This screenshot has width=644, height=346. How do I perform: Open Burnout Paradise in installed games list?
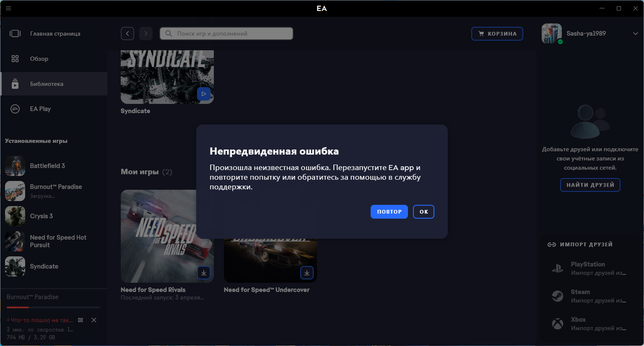click(x=54, y=191)
